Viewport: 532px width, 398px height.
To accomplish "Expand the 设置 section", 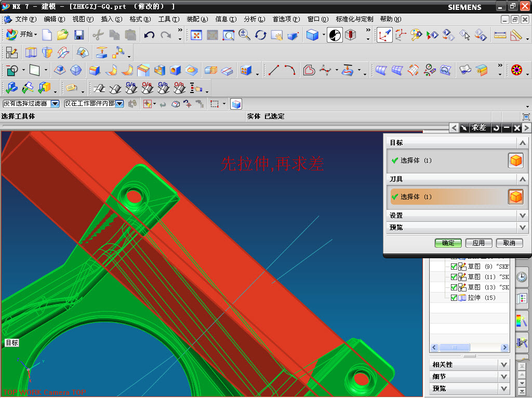I will 523,216.
